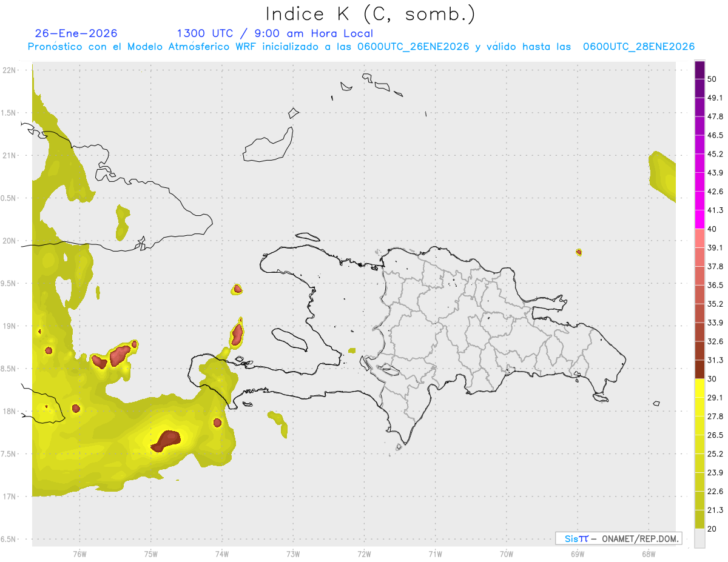The width and height of the screenshot is (728, 562).
Task: Select the bright yellow legend band between 29.1 and 30
Action: pyautogui.click(x=699, y=388)
